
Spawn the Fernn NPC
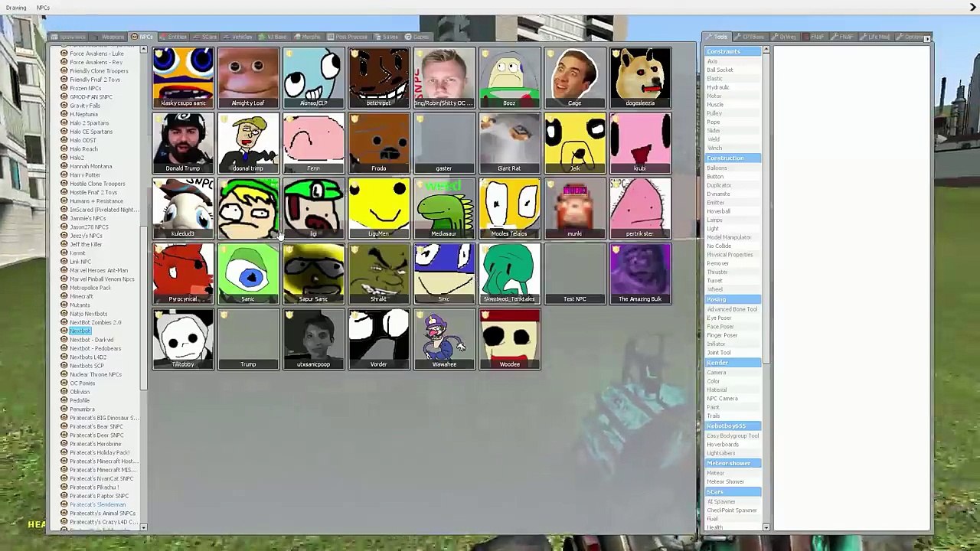point(314,143)
